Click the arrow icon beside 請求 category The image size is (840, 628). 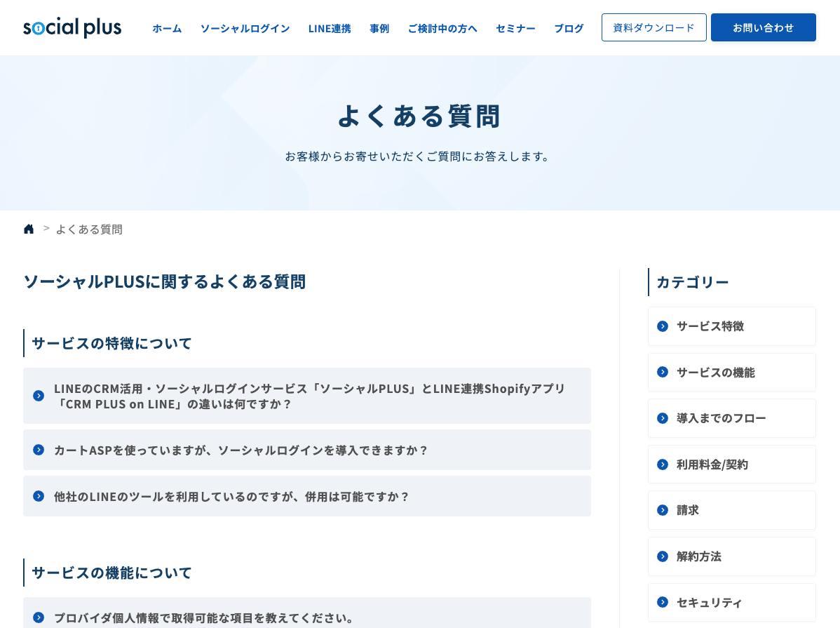pyautogui.click(x=663, y=510)
